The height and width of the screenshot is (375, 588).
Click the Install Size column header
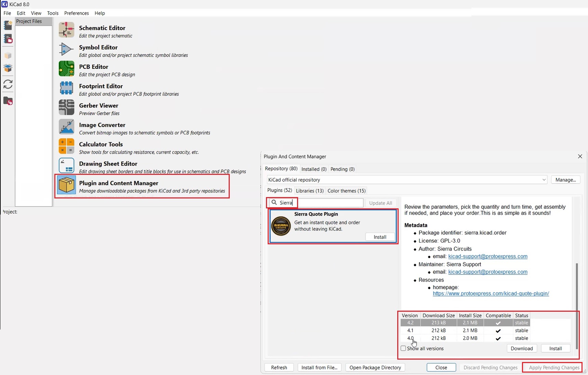click(x=470, y=315)
